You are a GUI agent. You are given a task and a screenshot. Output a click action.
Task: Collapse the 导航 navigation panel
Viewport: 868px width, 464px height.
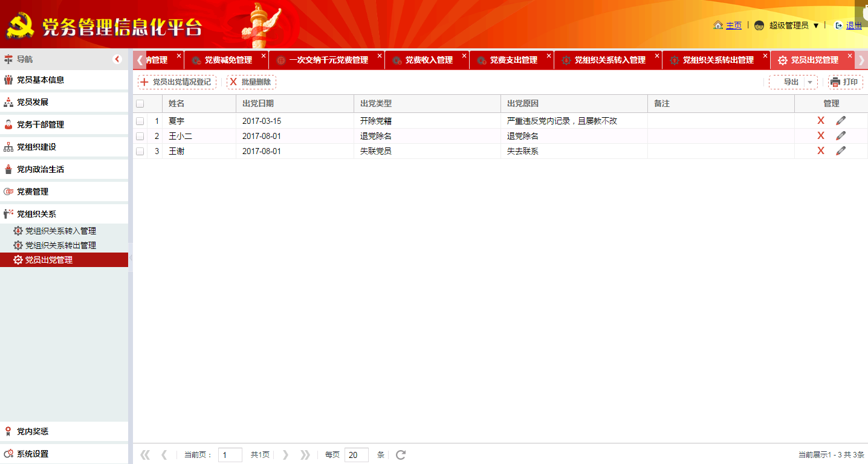(118, 59)
